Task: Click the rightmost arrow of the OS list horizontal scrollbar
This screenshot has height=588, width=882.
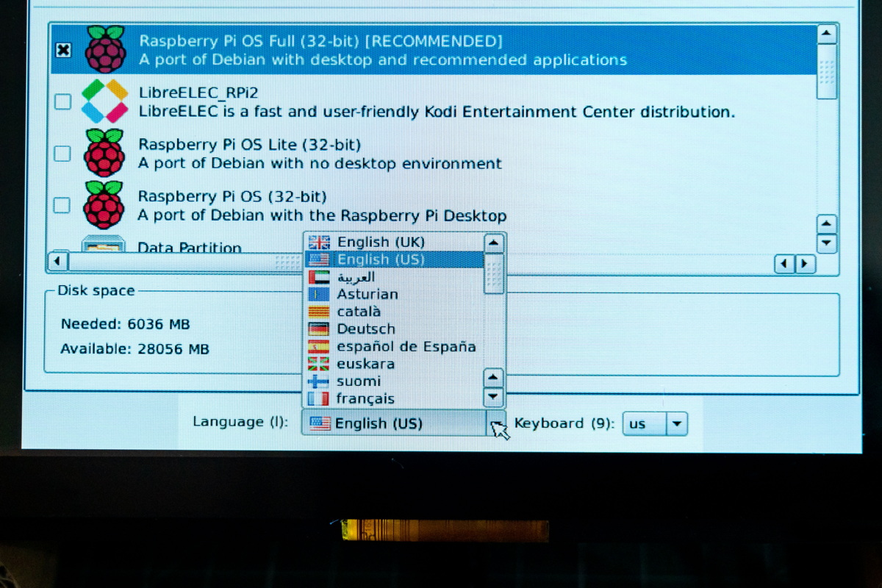Action: click(806, 264)
